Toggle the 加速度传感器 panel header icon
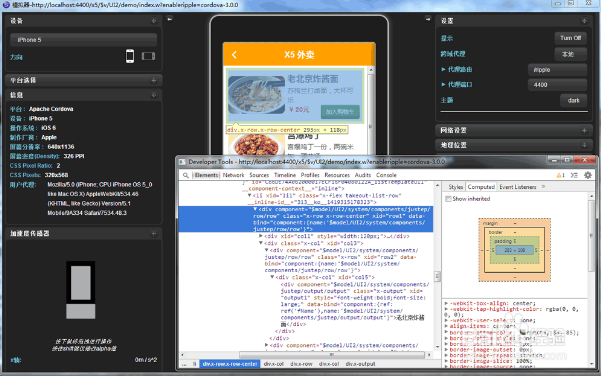Viewport: 601px width, 377px height. point(154,233)
